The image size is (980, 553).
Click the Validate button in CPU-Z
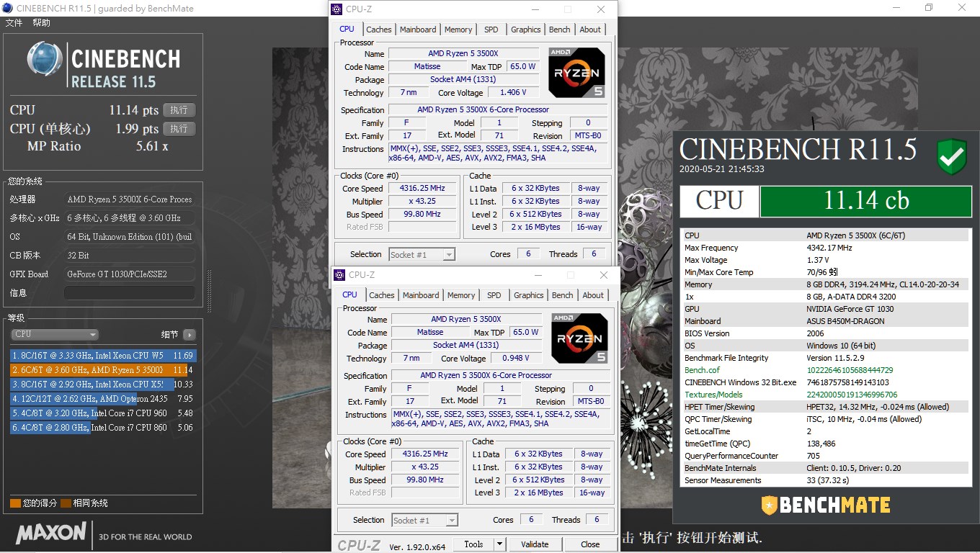[535, 544]
